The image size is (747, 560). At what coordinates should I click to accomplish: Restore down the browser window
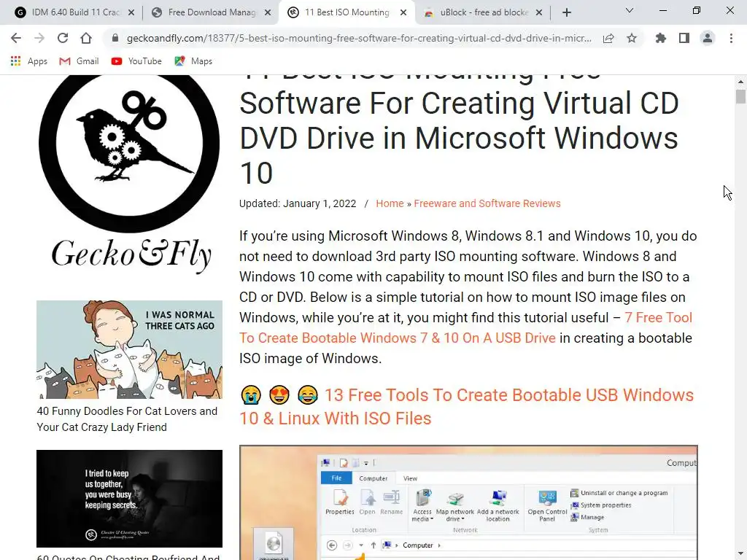point(697,10)
